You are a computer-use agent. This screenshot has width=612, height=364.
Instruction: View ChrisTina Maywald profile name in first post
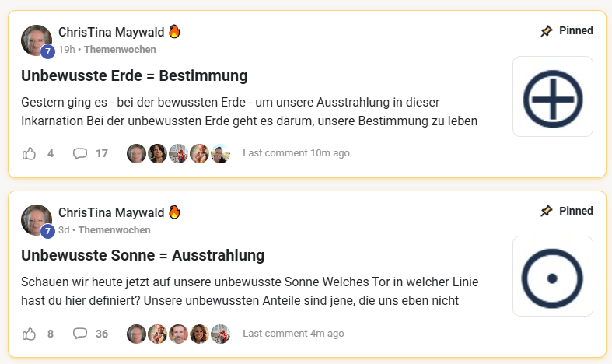(111, 32)
